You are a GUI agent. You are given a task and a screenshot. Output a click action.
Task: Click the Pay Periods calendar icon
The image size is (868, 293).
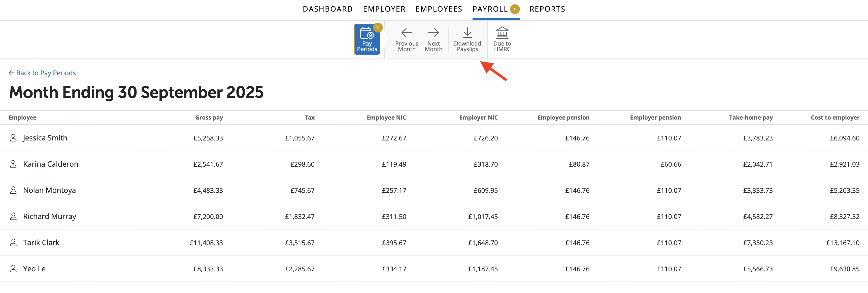(x=366, y=33)
